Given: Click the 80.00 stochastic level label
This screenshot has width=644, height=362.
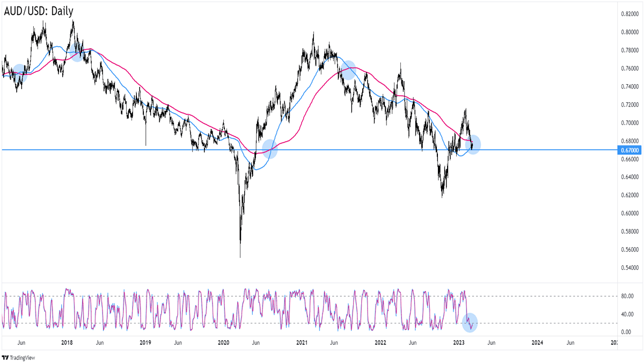Looking at the screenshot, I should 627,296.
